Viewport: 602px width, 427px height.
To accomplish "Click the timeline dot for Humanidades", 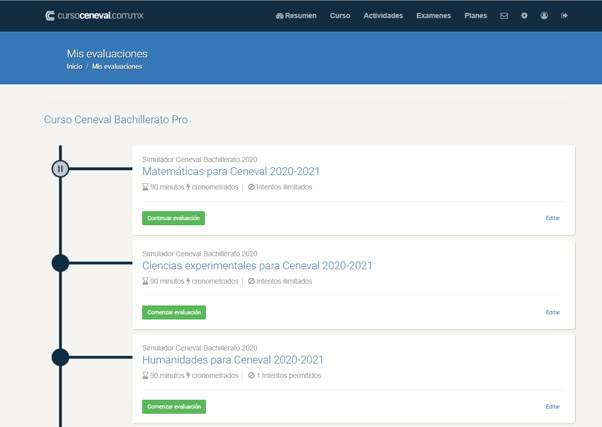I will tap(60, 357).
